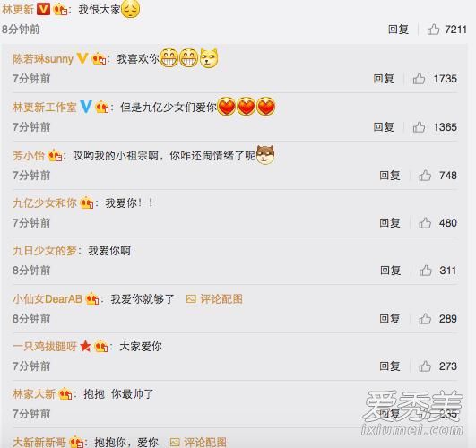The width and height of the screenshot is (476, 448).
Task: Like 小仙女DearAB's comment with 289 likes
Action: tap(425, 319)
